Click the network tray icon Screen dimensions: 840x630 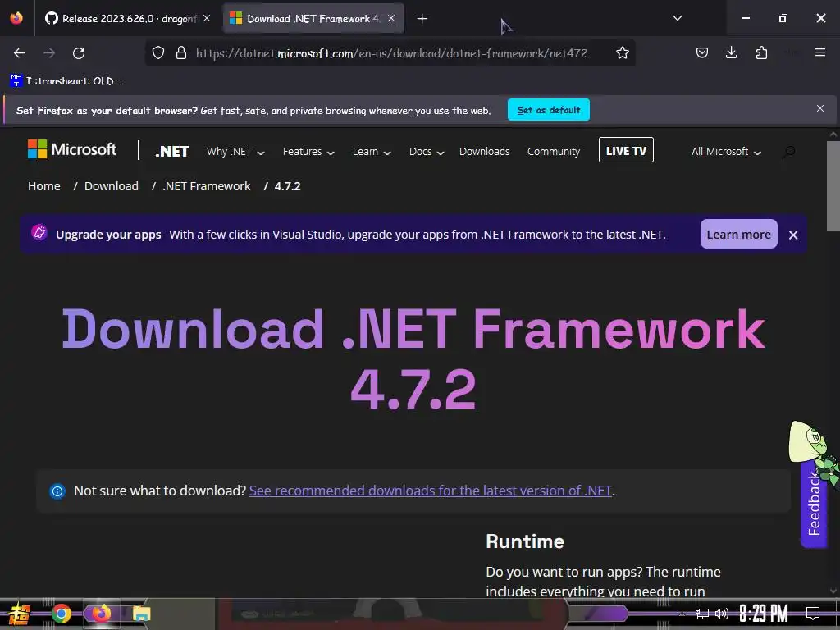pos(702,614)
